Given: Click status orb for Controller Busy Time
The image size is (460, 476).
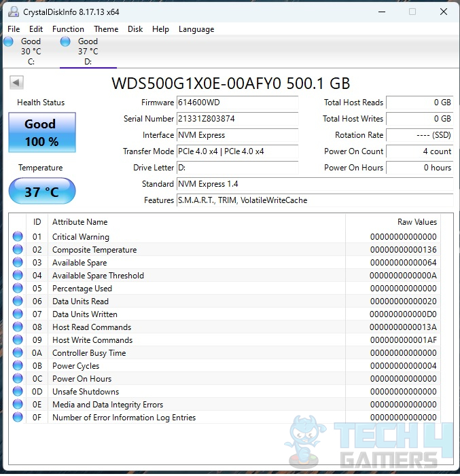Looking at the screenshot, I should click(18, 352).
